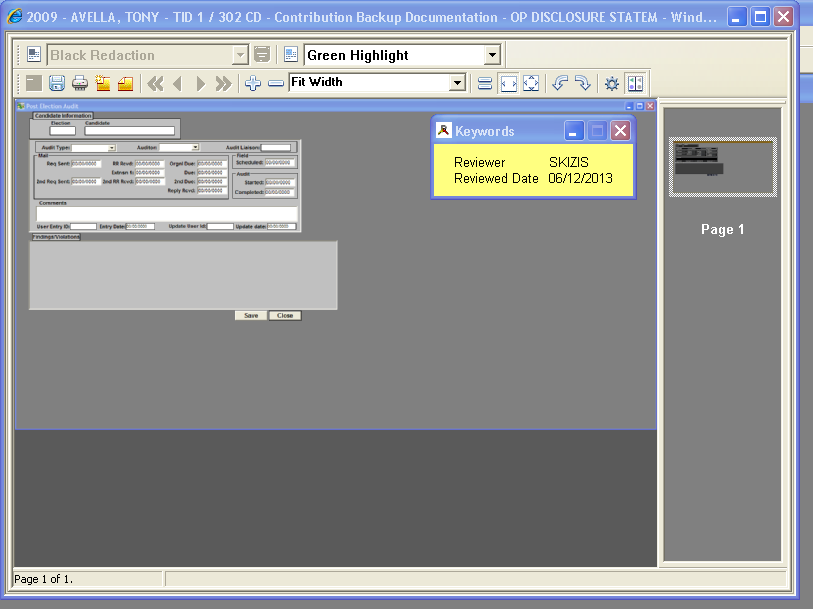This screenshot has height=609, width=813.
Task: Click the Internet Explorer icon in title bar
Action: [15, 17]
